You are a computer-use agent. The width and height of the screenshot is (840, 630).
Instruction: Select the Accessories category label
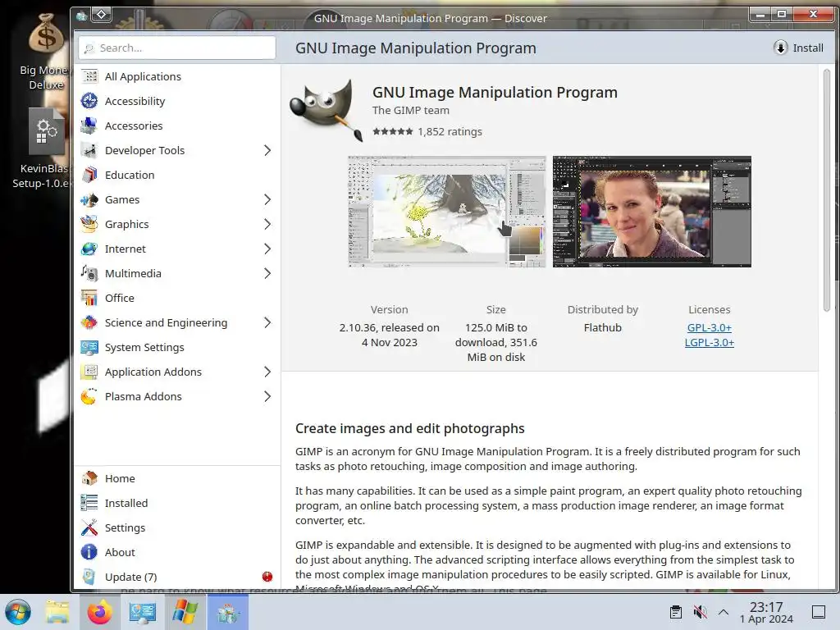[134, 126]
